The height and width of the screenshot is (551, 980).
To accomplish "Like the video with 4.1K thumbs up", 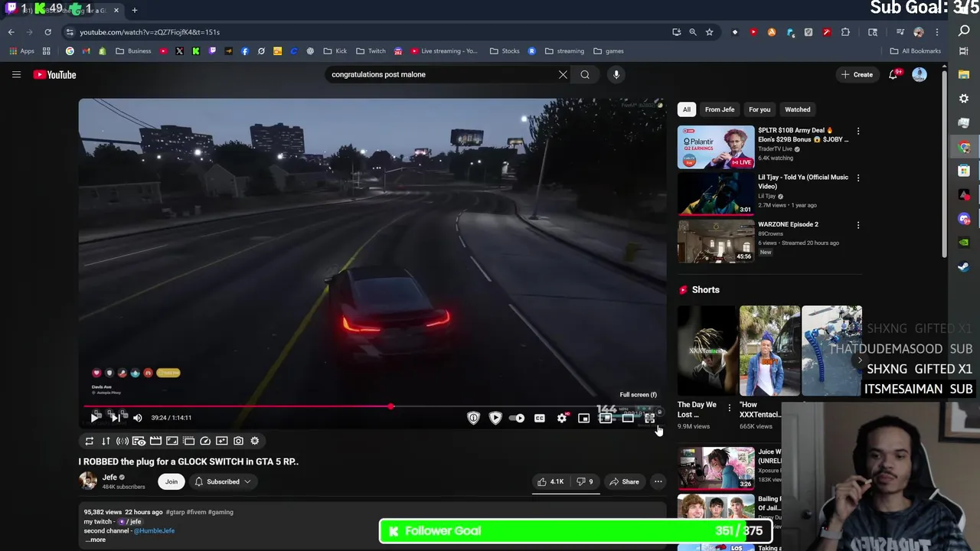I will coord(550,481).
